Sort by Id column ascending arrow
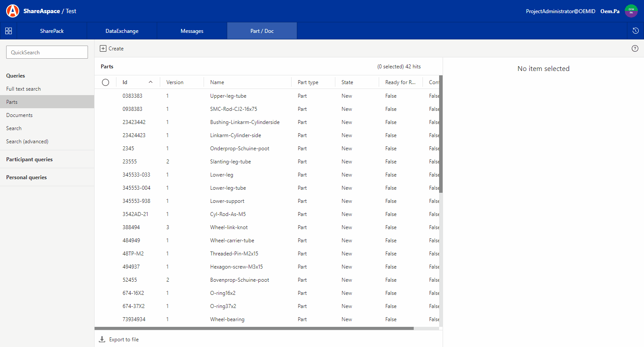Screen dimensions: 644x347 151,82
